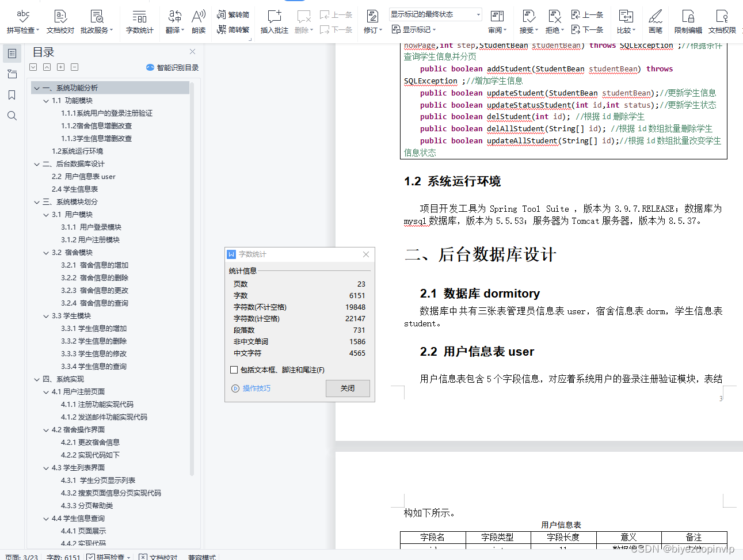The width and height of the screenshot is (743, 560).
Task: Go to 下一条 next revision
Action: (587, 29)
